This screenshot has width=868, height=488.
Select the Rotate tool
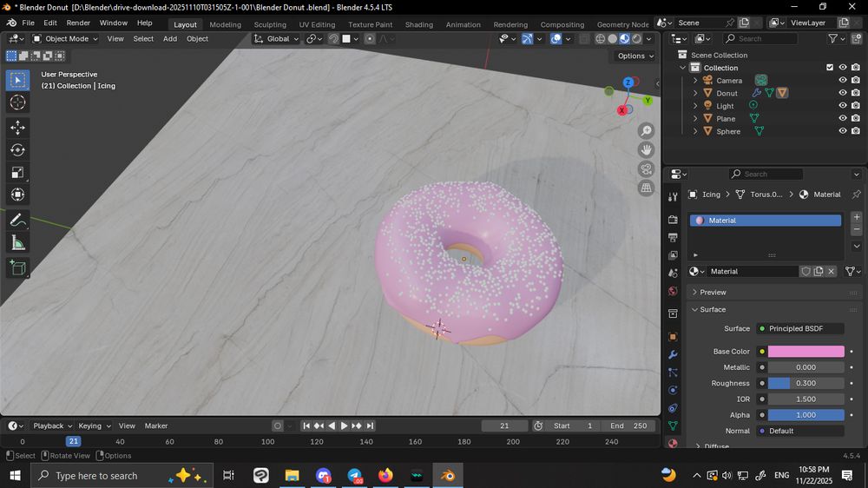(17, 150)
